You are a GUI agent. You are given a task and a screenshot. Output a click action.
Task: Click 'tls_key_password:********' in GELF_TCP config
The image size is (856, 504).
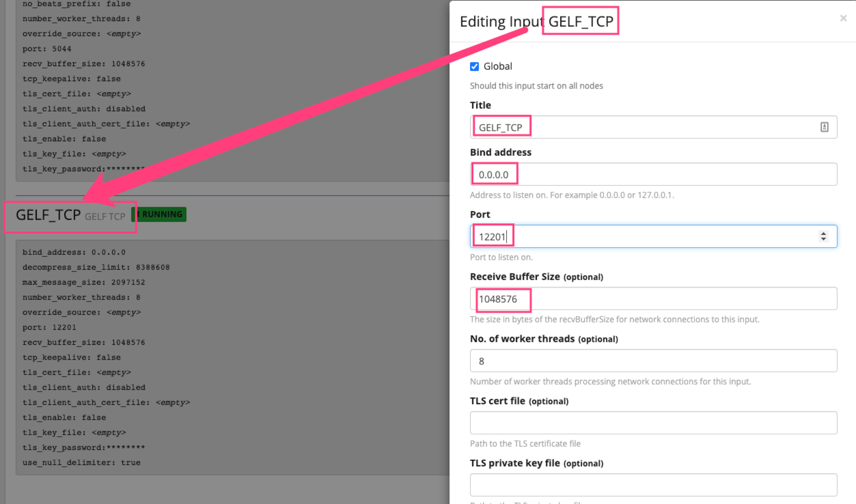84,447
